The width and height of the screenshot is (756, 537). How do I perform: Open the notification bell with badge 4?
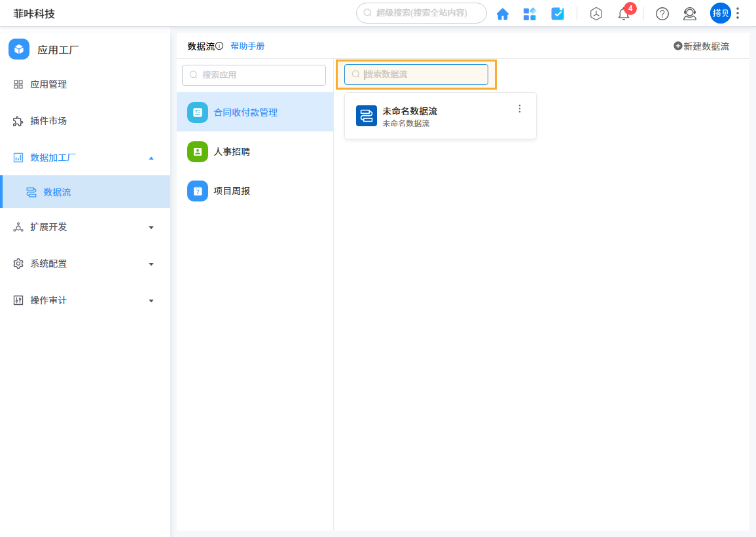coord(622,14)
